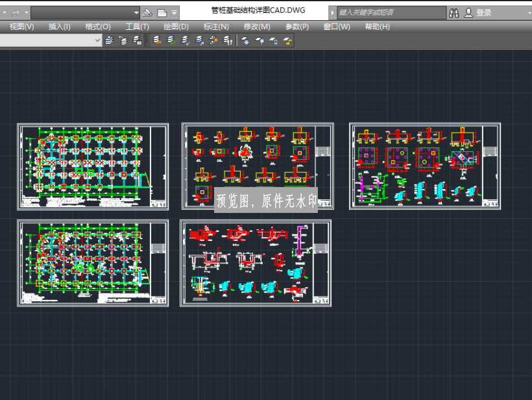Open the 绘图(D) menu
Viewport: 532px width, 400px height.
coord(176,27)
